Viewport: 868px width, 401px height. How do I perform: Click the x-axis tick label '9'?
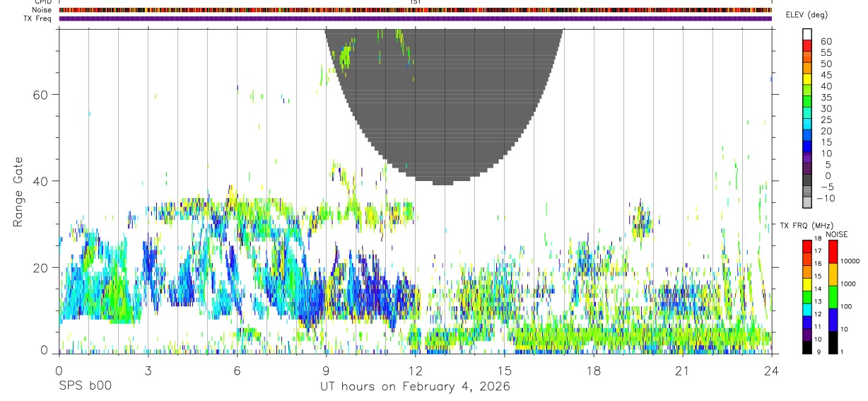pyautogui.click(x=326, y=371)
